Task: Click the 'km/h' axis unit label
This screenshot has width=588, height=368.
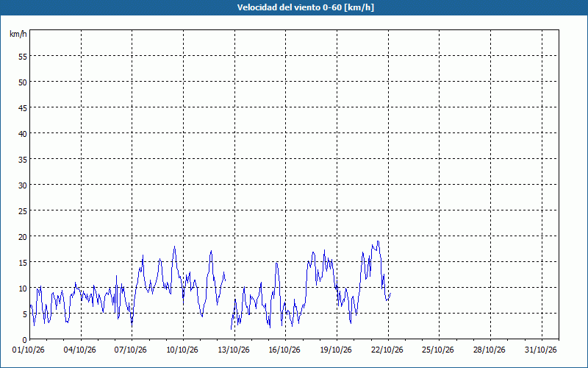Action: [18, 34]
